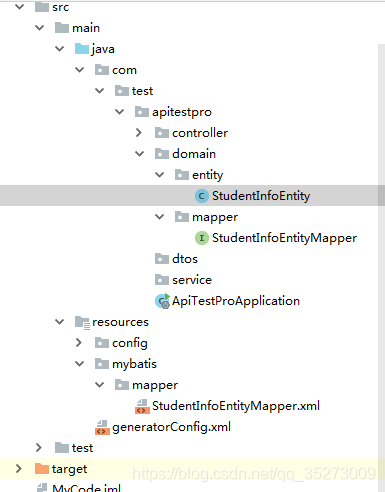Collapse the mapper package chevron under domain
Image resolution: width=385 pixels, height=492 pixels.
tap(160, 217)
